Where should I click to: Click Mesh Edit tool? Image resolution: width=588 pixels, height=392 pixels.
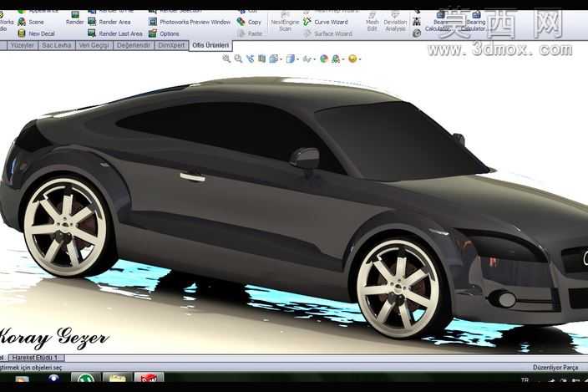tap(372, 22)
